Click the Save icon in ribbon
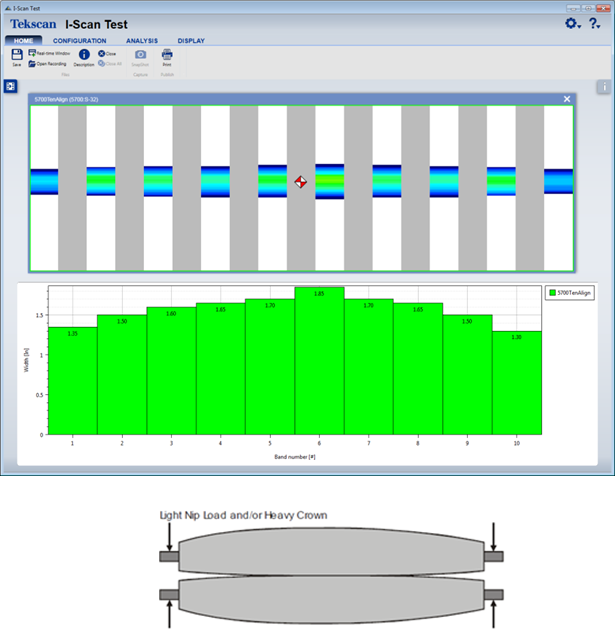 coord(17,55)
